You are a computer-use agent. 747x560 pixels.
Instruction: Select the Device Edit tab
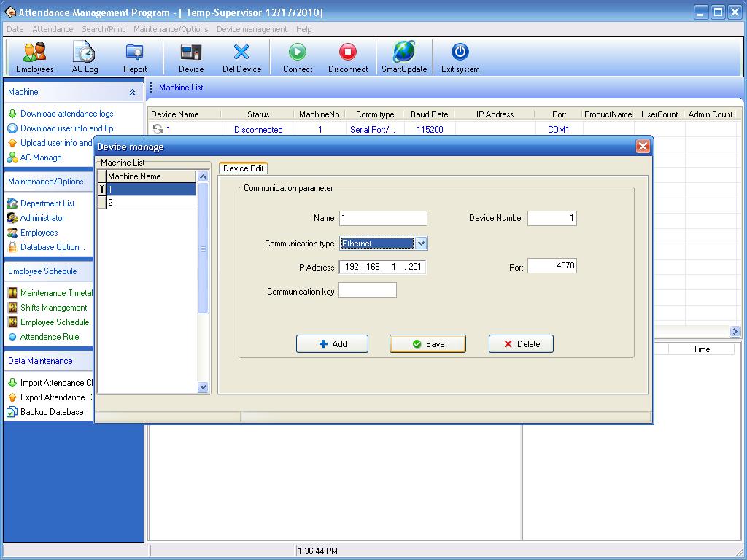[243, 168]
